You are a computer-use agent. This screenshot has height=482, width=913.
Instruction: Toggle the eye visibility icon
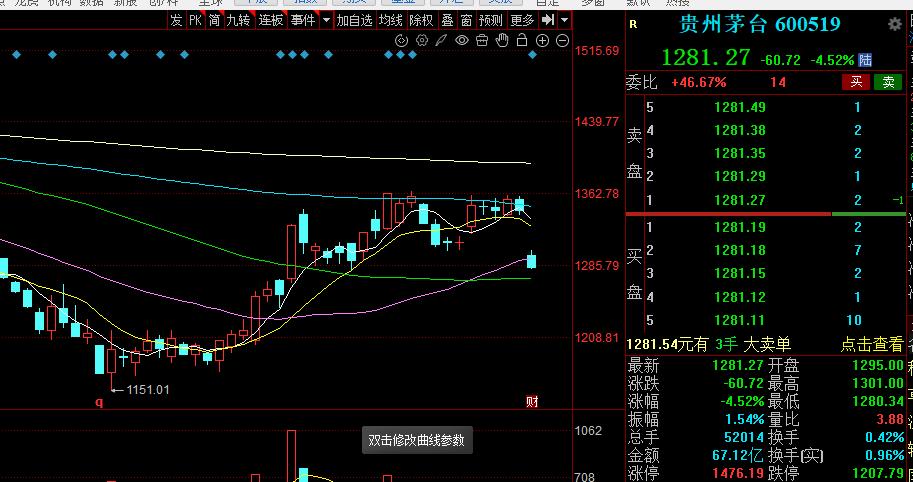click(462, 40)
